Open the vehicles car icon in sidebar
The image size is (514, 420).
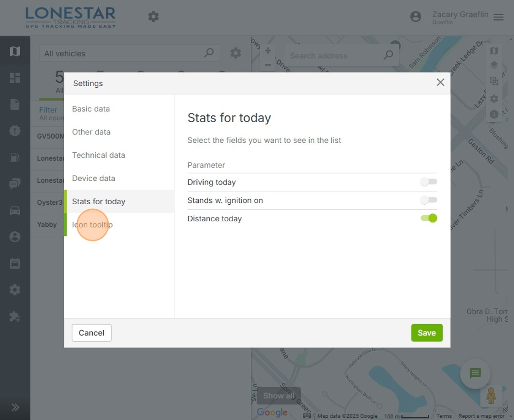[15, 211]
